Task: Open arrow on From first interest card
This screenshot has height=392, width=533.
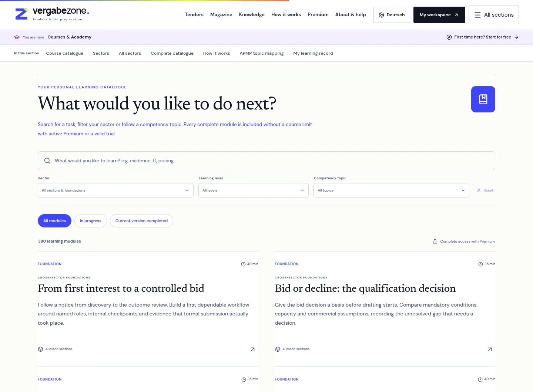Action: pyautogui.click(x=252, y=349)
